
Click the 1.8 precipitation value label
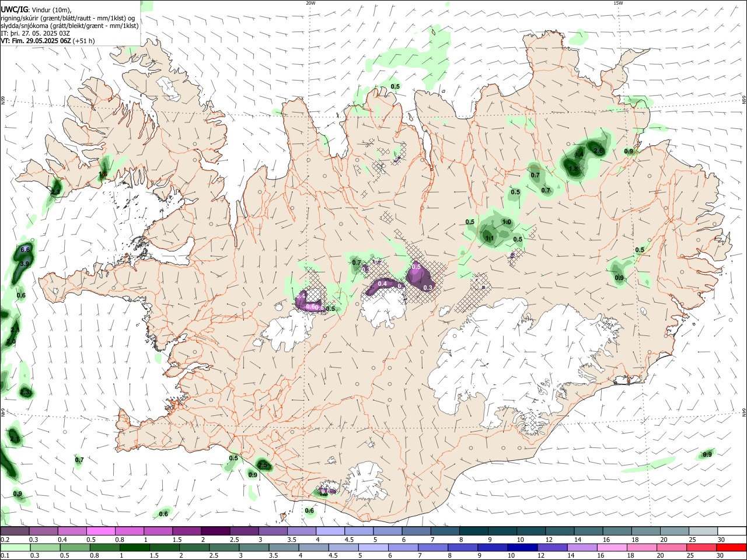(574, 169)
